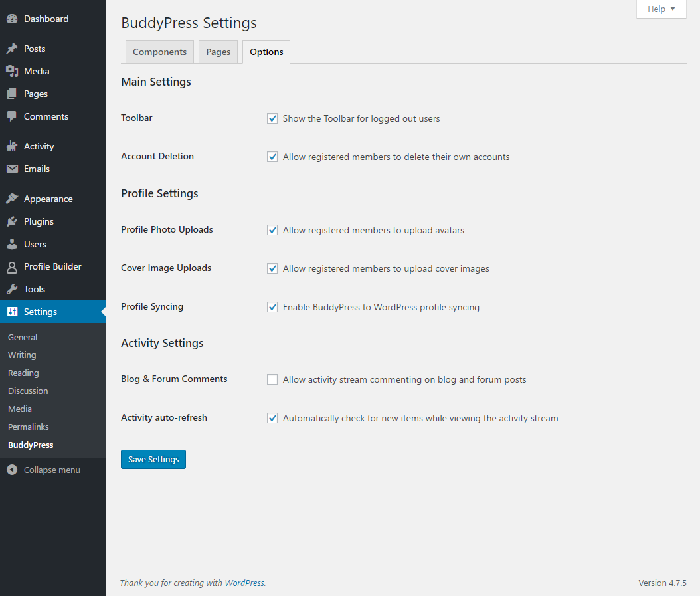
Task: Expand the Help dropdown
Action: tap(661, 9)
